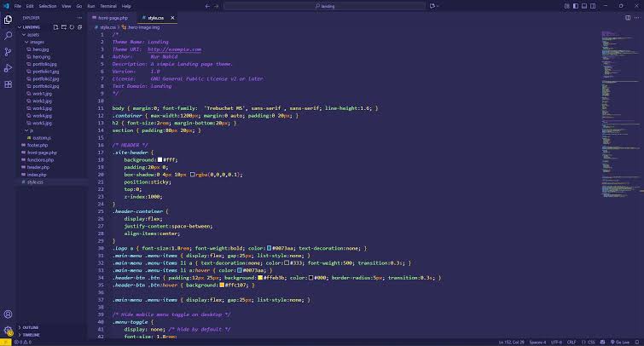Screen dimensions: 644x346
Task: Click the minimap code overview
Action: (620, 115)
